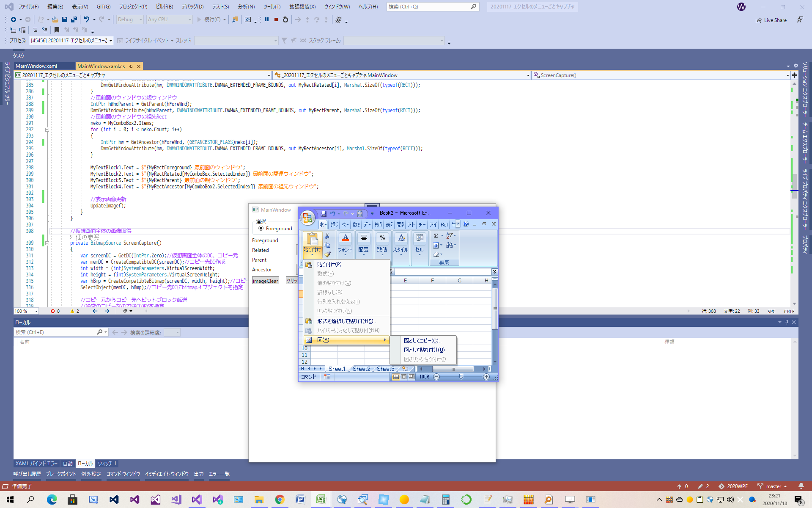Click the Any CPU dropdown in toolbar
Image resolution: width=812 pixels, height=508 pixels.
(169, 19)
